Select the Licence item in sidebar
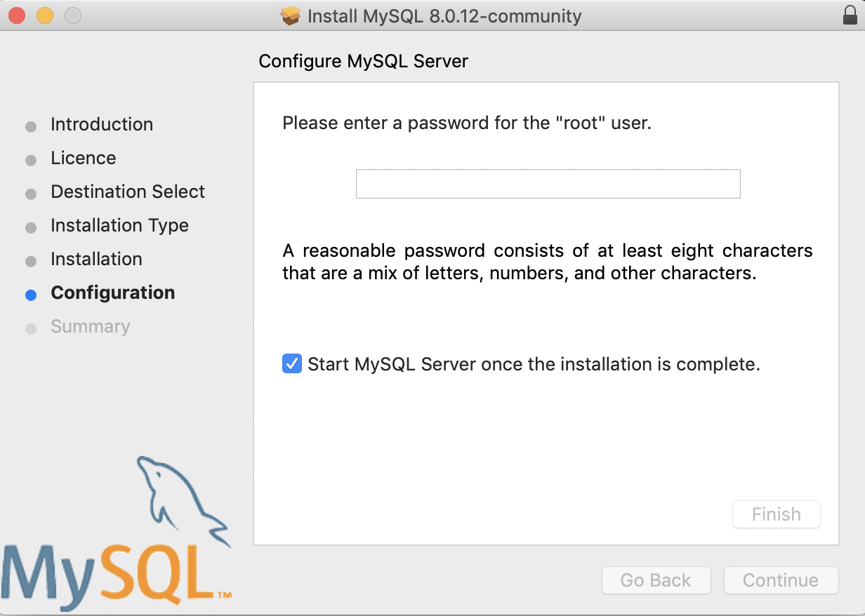Viewport: 865px width, 616px height. point(83,158)
